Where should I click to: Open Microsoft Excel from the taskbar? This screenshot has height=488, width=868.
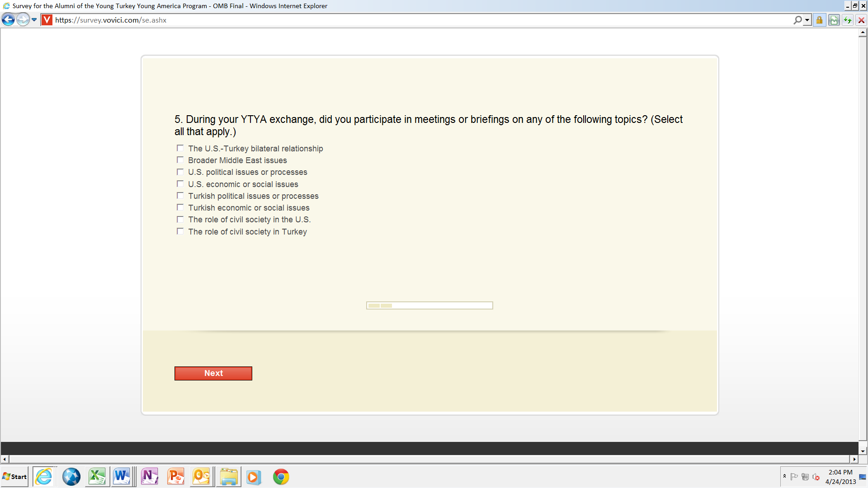click(97, 477)
